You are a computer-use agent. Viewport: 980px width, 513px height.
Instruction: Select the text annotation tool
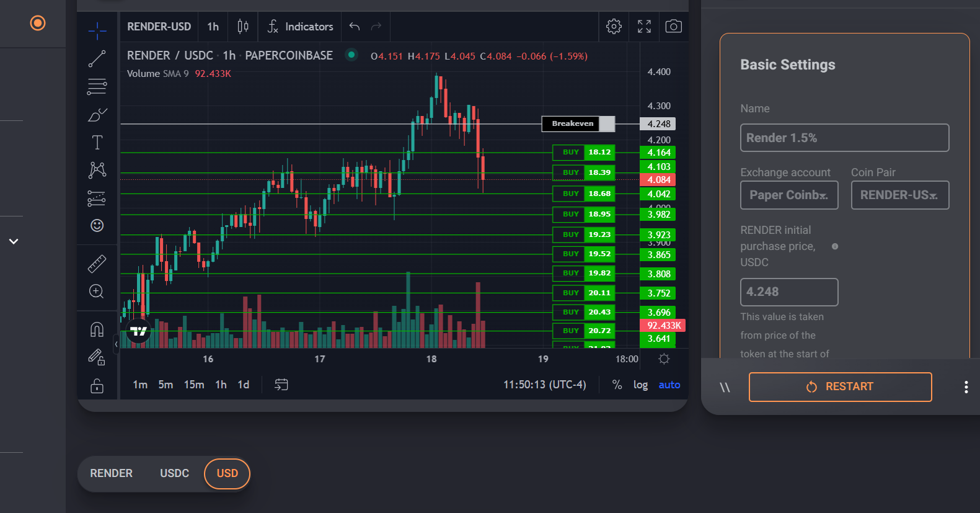(97, 143)
